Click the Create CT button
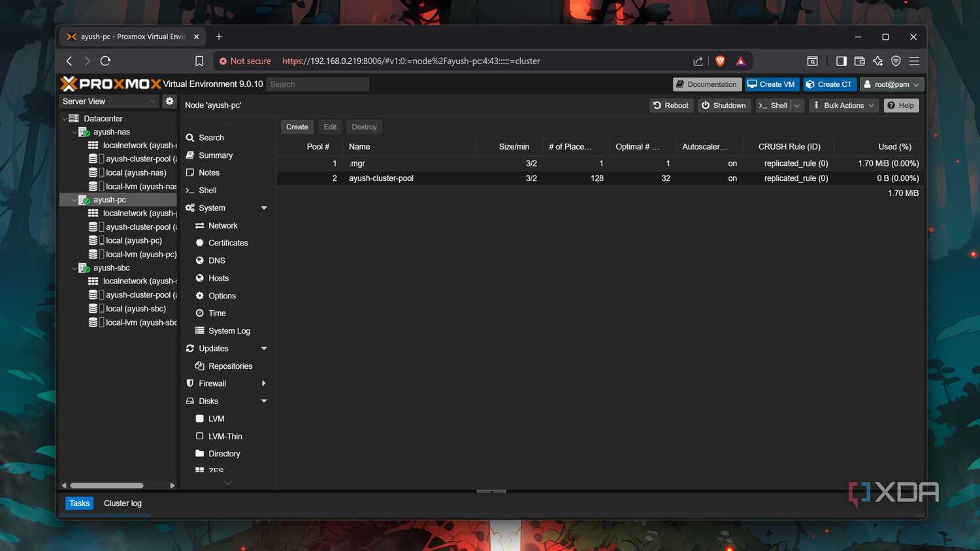Viewport: 980px width, 551px height. (829, 84)
